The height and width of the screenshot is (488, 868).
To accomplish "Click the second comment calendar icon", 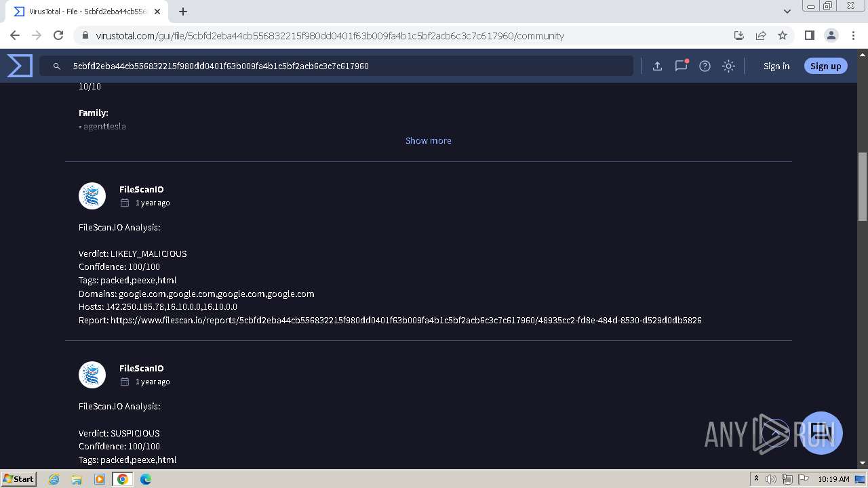I will pyautogui.click(x=125, y=382).
